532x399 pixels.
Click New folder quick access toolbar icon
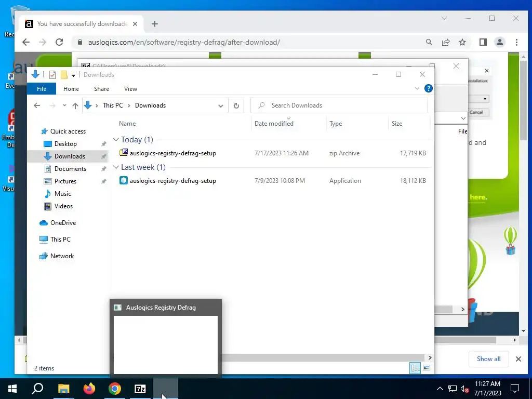tap(64, 75)
